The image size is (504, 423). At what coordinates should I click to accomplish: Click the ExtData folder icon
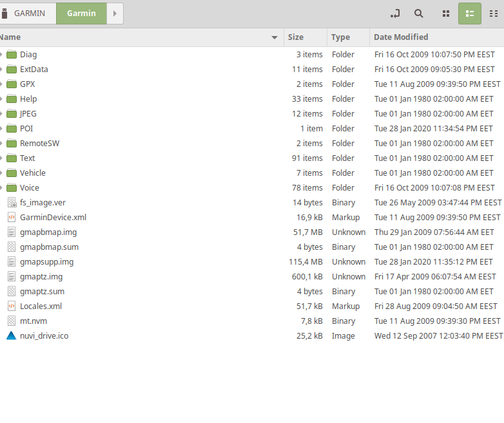12,70
